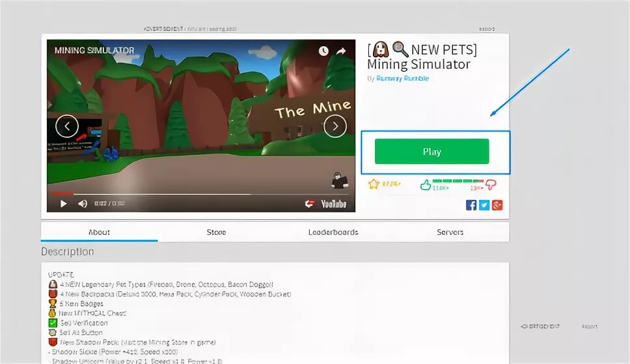Seek using the video progress bar
Image resolution: width=630 pixels, height=364 pixels.
(201, 194)
